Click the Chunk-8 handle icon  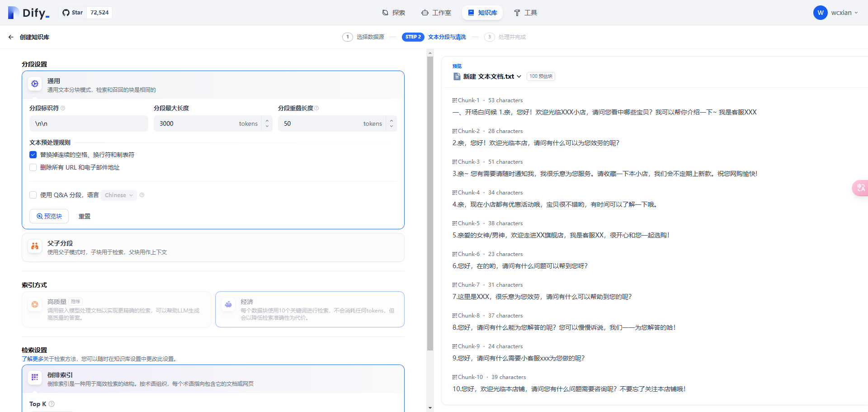454,316
